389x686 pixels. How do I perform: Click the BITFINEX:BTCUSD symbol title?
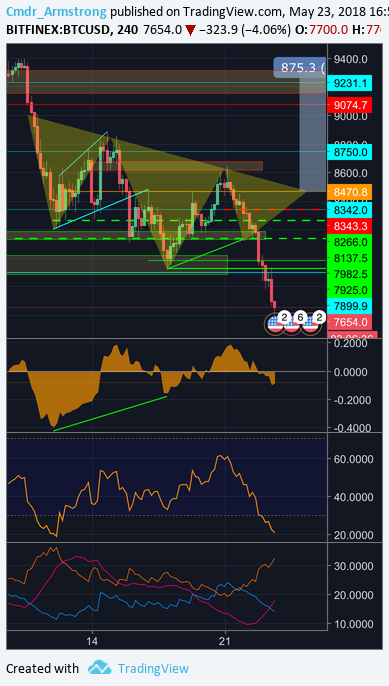tap(59, 30)
